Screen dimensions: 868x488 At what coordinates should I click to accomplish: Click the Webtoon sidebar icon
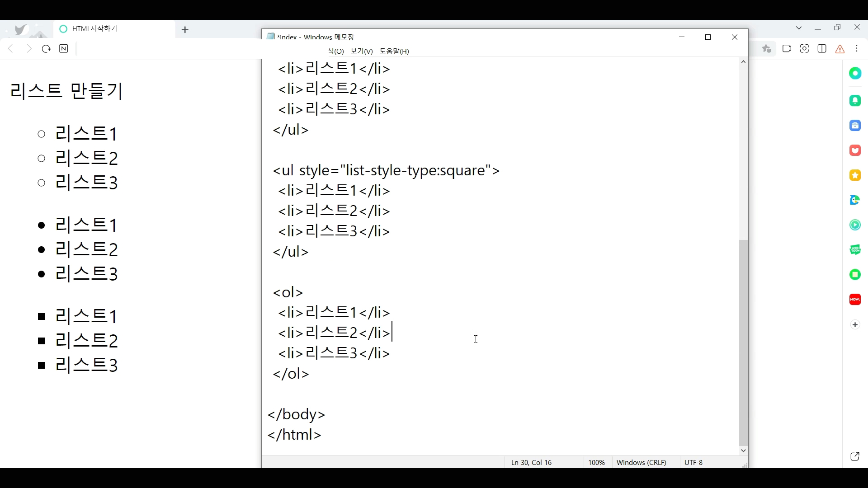tap(855, 250)
